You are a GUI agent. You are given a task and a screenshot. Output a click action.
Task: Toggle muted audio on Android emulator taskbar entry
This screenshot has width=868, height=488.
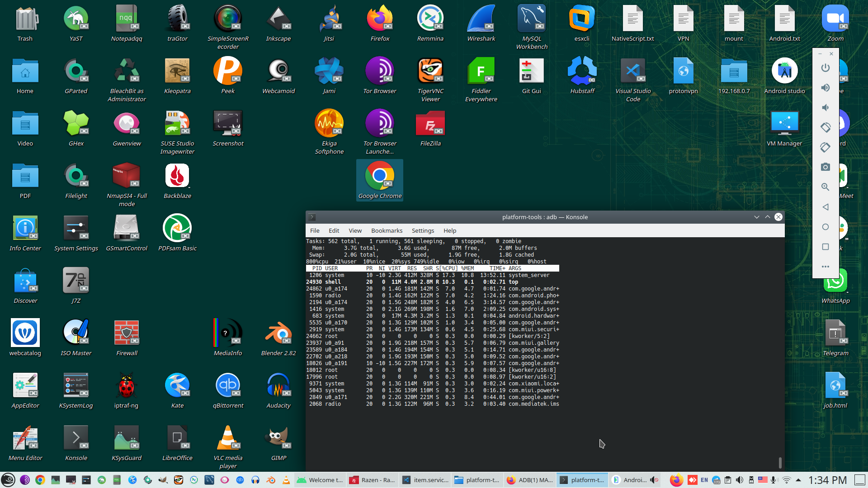pos(654,480)
